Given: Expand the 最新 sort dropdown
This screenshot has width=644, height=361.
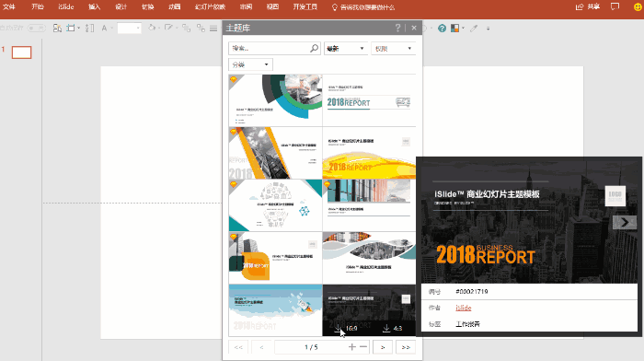Looking at the screenshot, I should (x=345, y=49).
